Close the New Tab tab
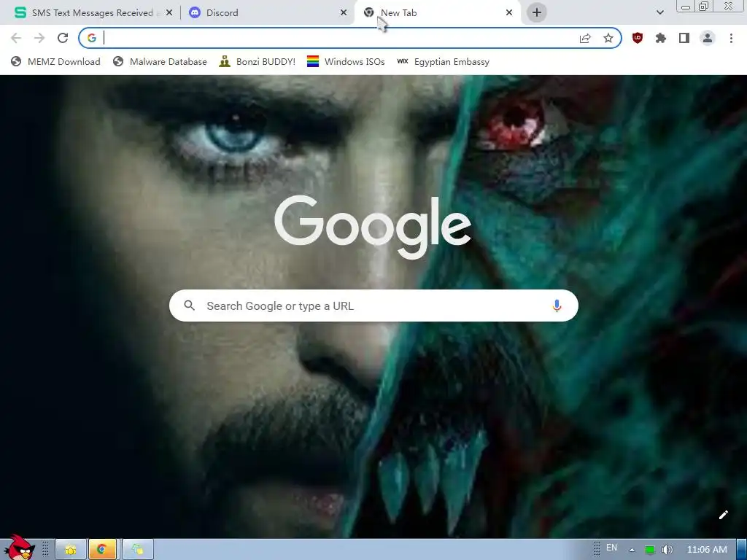Image resolution: width=747 pixels, height=560 pixels. [x=509, y=13]
